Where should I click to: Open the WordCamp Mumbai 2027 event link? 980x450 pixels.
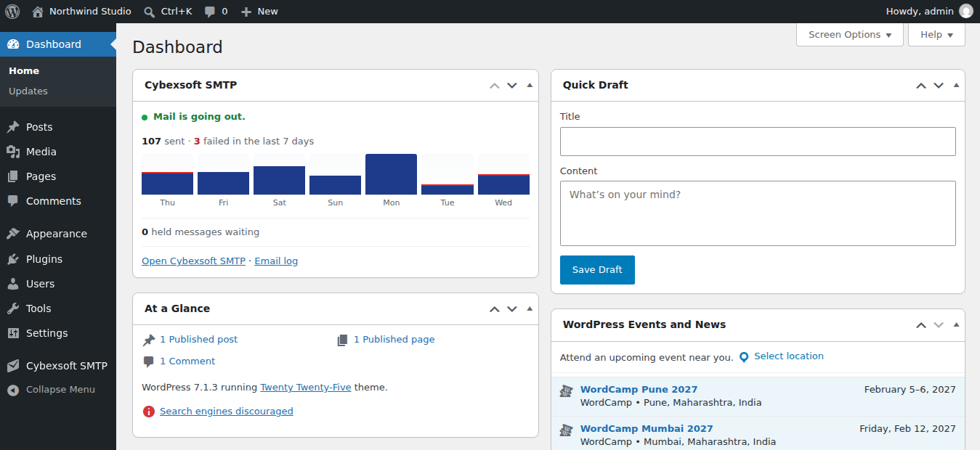click(x=647, y=429)
